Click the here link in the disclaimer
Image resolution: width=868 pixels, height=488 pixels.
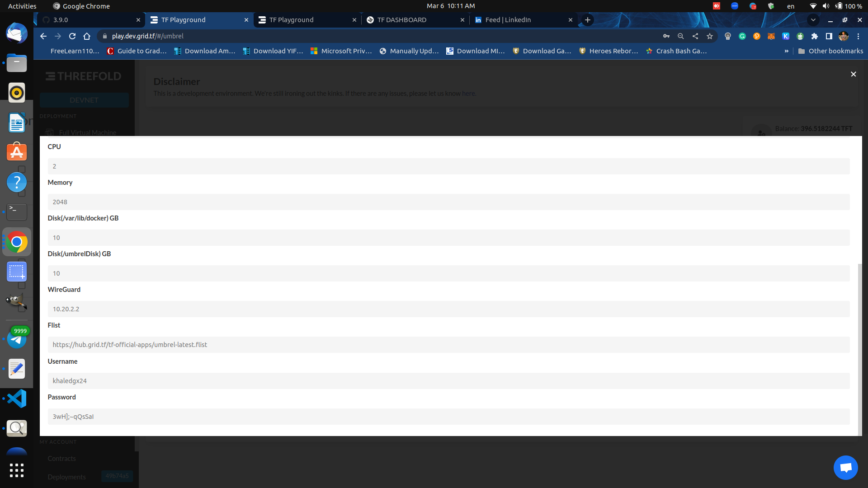(x=468, y=93)
